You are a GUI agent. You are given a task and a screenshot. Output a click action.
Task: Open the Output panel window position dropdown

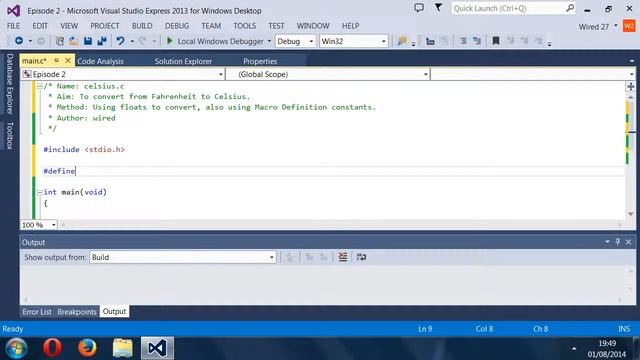(607, 242)
